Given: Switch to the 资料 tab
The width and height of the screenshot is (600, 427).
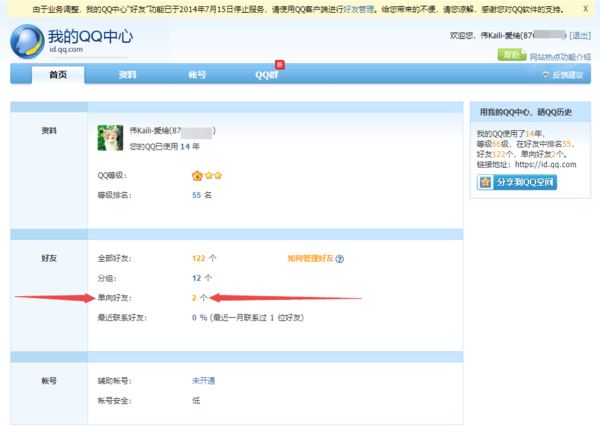Looking at the screenshot, I should click(127, 75).
